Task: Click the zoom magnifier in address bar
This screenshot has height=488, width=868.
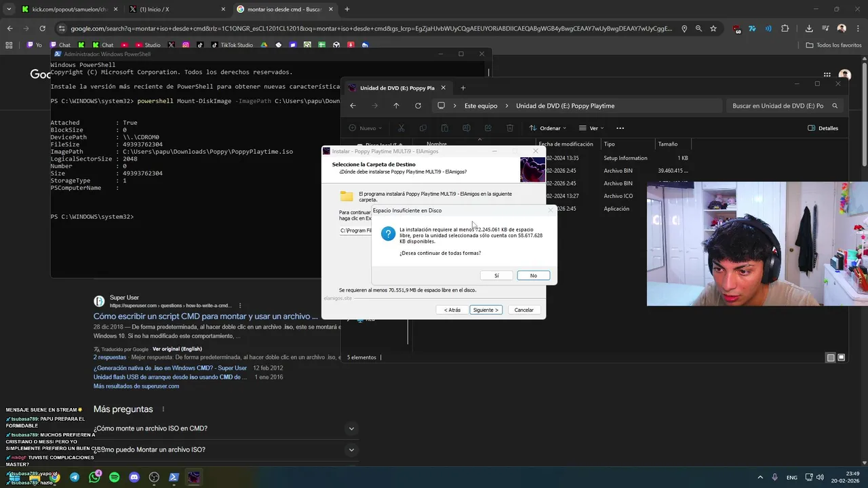Action: coord(698,28)
